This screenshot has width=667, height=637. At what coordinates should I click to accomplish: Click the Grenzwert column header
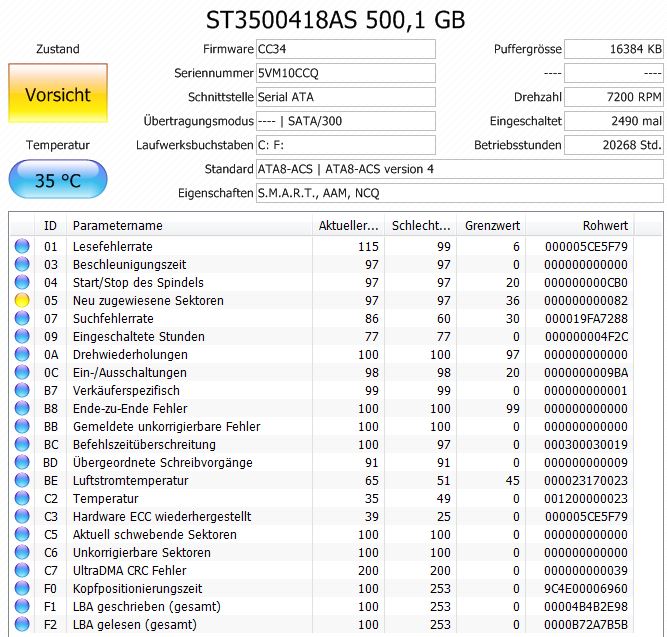[x=491, y=225]
